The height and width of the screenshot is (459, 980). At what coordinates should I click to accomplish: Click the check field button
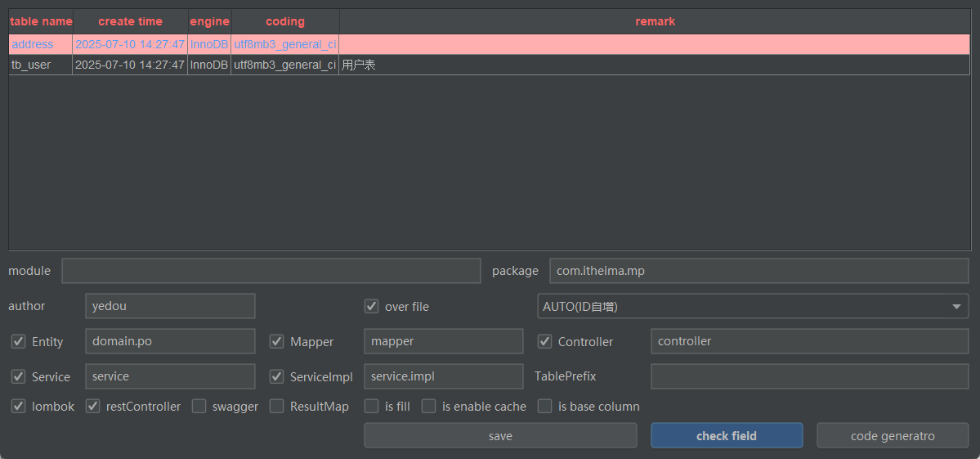click(x=727, y=436)
